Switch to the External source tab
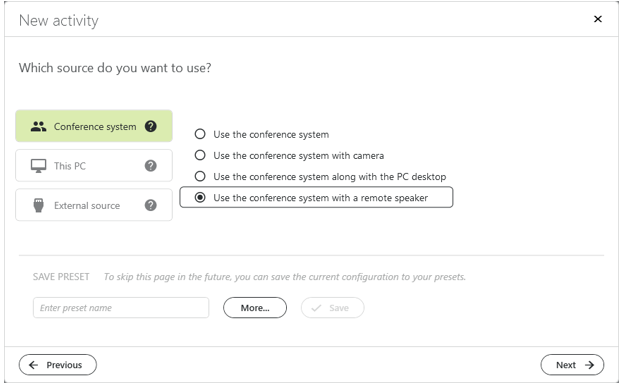This screenshot has width=626, height=387. pos(94,205)
